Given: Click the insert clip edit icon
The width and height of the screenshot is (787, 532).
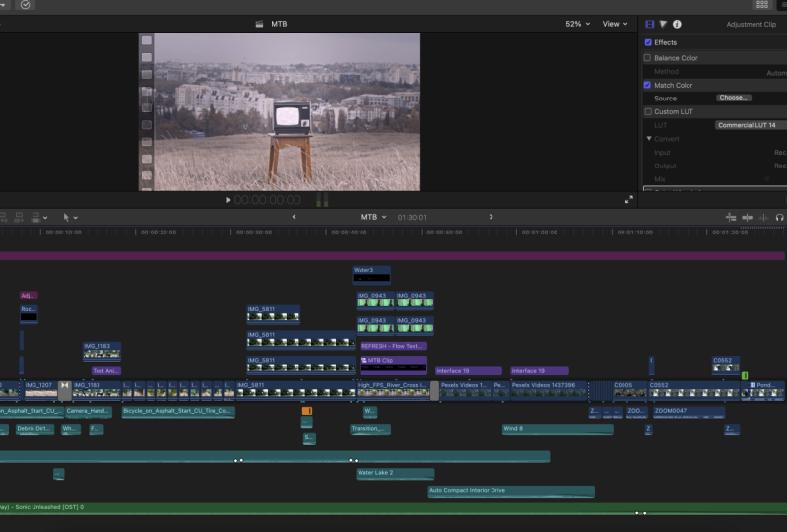Looking at the screenshot, I should [3, 217].
